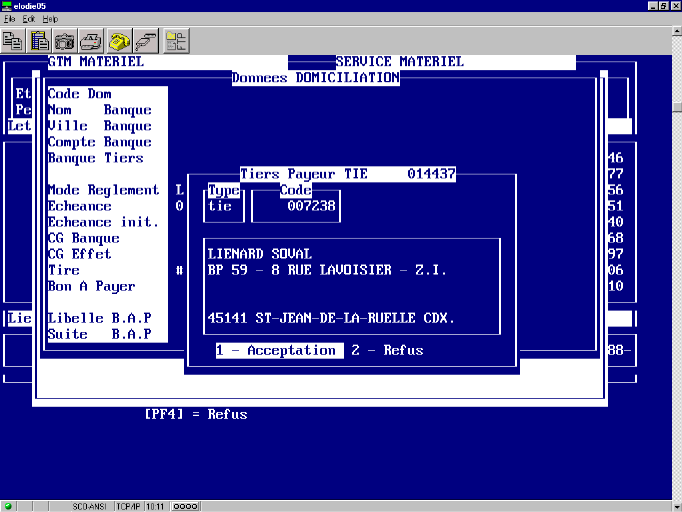This screenshot has height=512, width=682.
Task: Click the 'Donnees DOMICILIATION' header
Action: coord(316,78)
